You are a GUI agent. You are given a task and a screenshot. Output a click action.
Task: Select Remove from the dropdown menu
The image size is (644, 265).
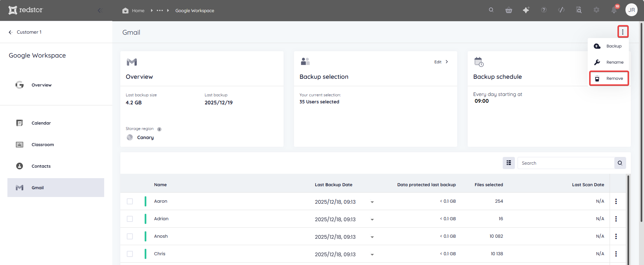click(x=609, y=78)
